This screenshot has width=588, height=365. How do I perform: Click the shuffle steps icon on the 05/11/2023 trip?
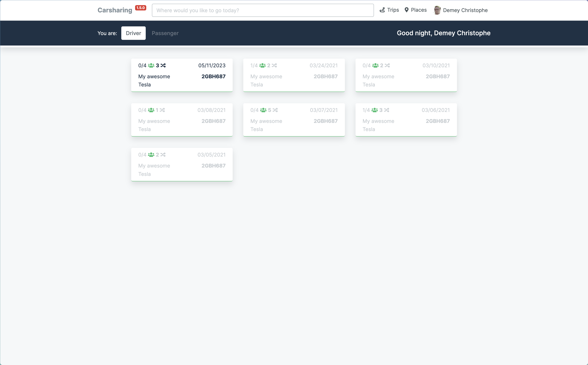click(163, 65)
